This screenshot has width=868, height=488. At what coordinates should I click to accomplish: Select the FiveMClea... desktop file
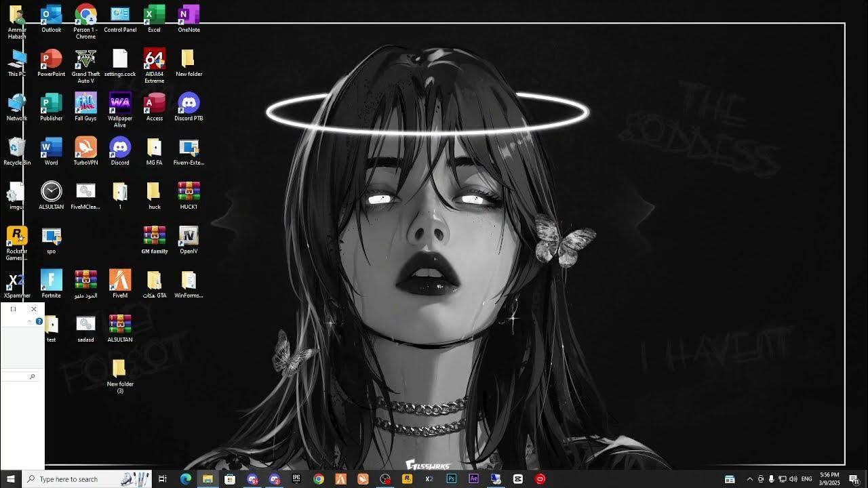pyautogui.click(x=85, y=196)
